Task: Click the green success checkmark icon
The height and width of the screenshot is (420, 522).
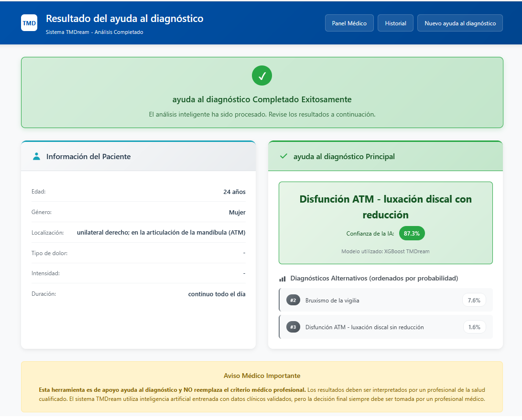Action: 261,75
